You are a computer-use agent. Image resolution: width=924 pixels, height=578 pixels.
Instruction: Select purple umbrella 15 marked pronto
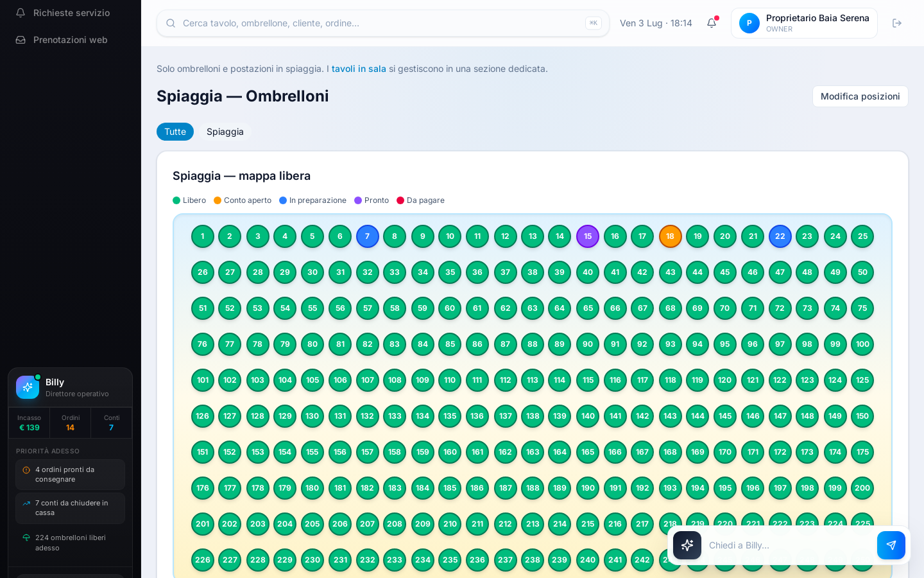[588, 236]
